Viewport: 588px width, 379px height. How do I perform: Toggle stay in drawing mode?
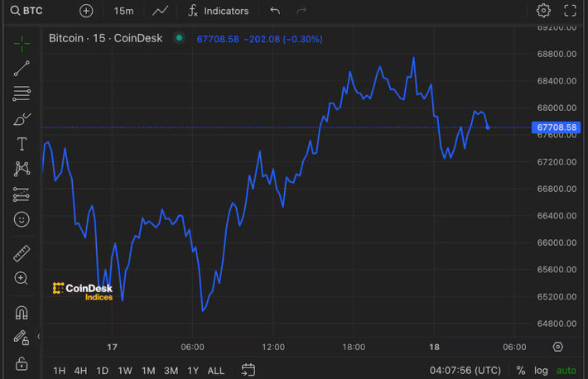[22, 338]
